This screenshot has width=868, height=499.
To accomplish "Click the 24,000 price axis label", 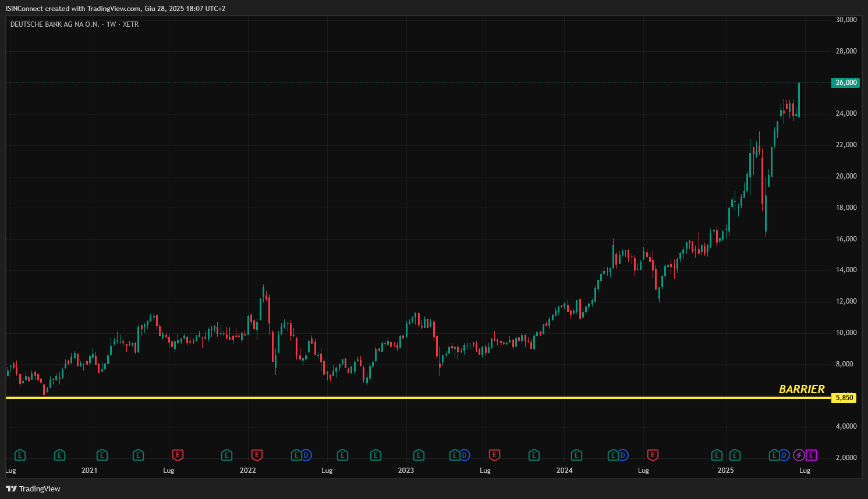I will (846, 113).
